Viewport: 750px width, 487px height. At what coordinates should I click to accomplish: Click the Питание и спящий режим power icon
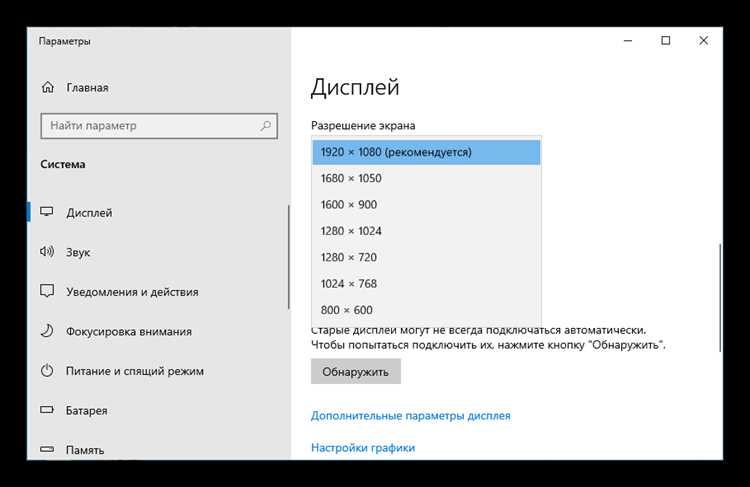47,370
